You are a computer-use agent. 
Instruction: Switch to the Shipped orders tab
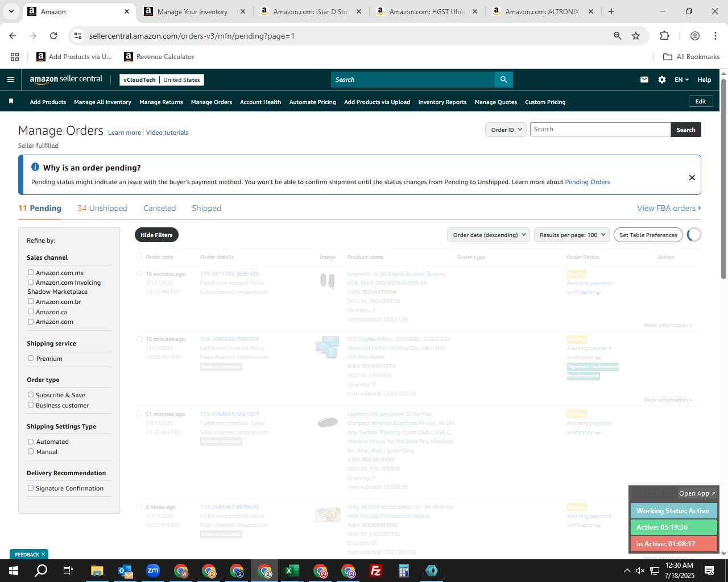coord(206,208)
